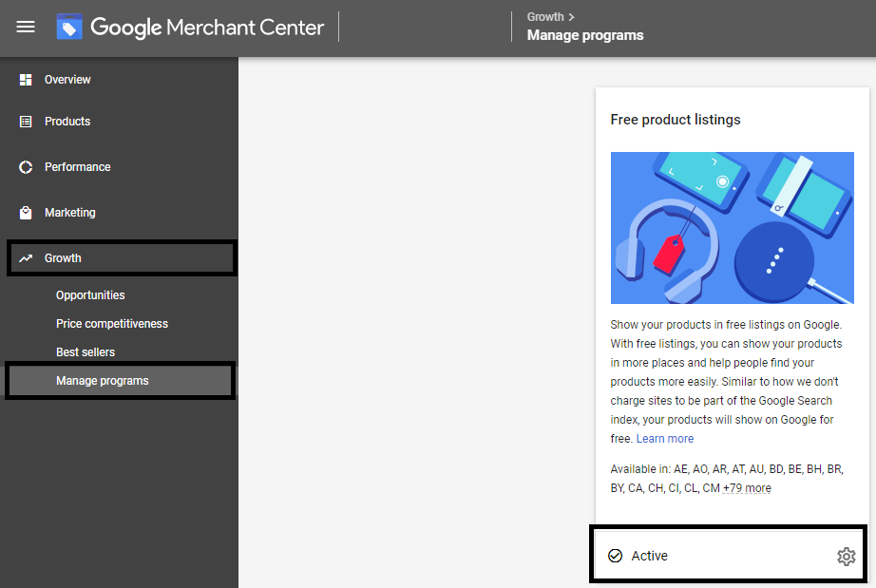The image size is (876, 588).
Task: Open free listings settings gear icon
Action: [x=846, y=556]
